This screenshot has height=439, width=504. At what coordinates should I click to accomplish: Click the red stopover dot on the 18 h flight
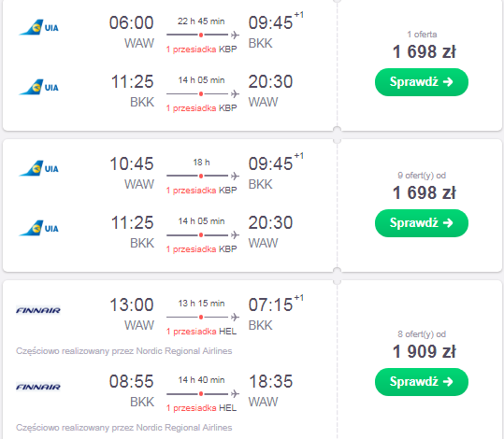(x=201, y=176)
